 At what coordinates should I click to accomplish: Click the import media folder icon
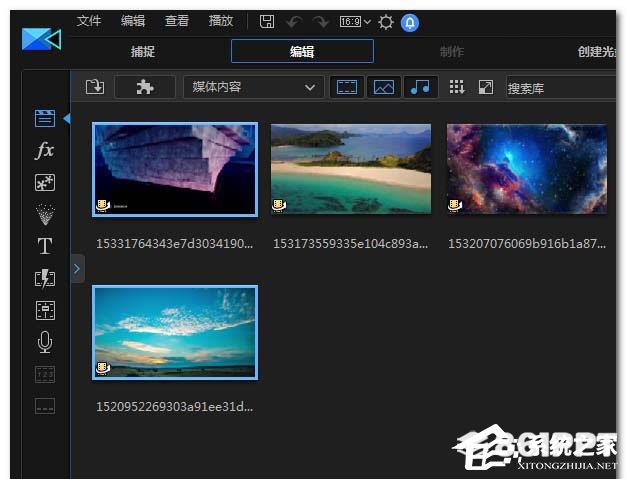[x=95, y=87]
